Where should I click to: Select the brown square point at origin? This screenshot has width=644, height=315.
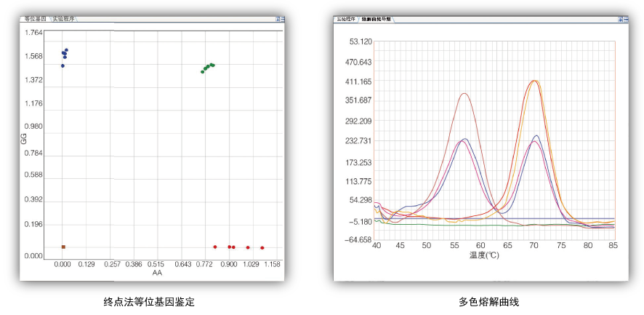(63, 247)
